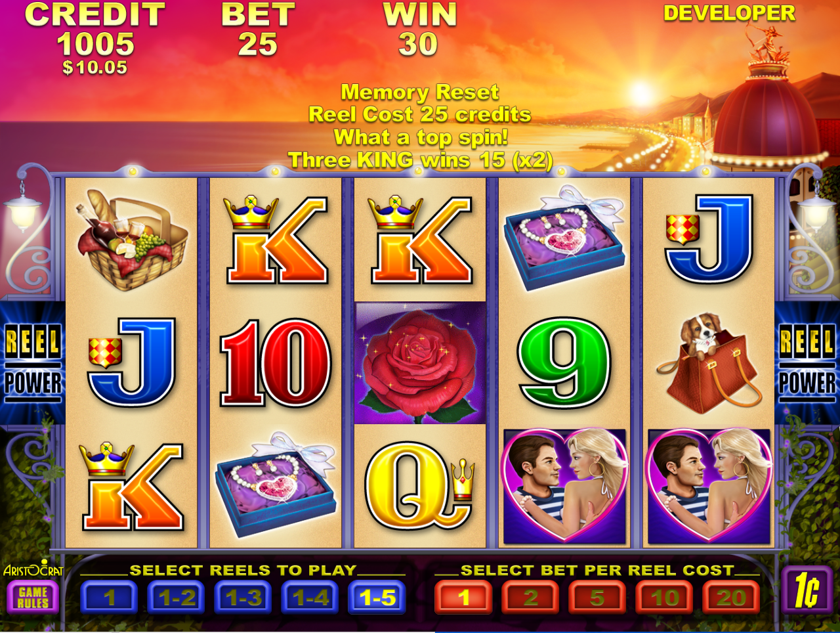The image size is (840, 633).
Task: Set bet per reel cost to 2
Action: [x=531, y=598]
